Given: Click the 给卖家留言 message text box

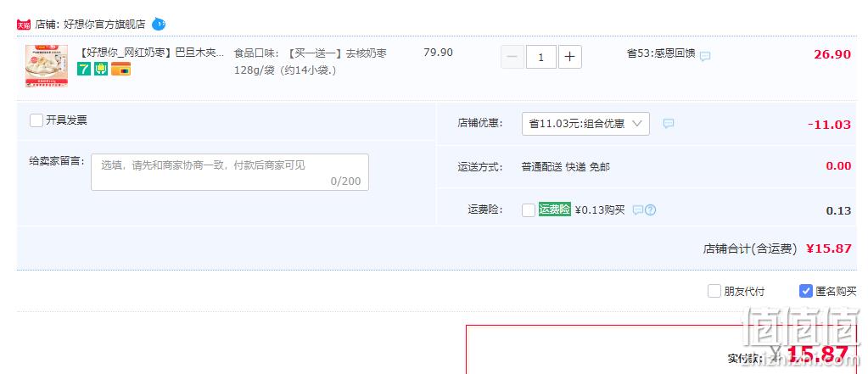Looking at the screenshot, I should pyautogui.click(x=230, y=172).
